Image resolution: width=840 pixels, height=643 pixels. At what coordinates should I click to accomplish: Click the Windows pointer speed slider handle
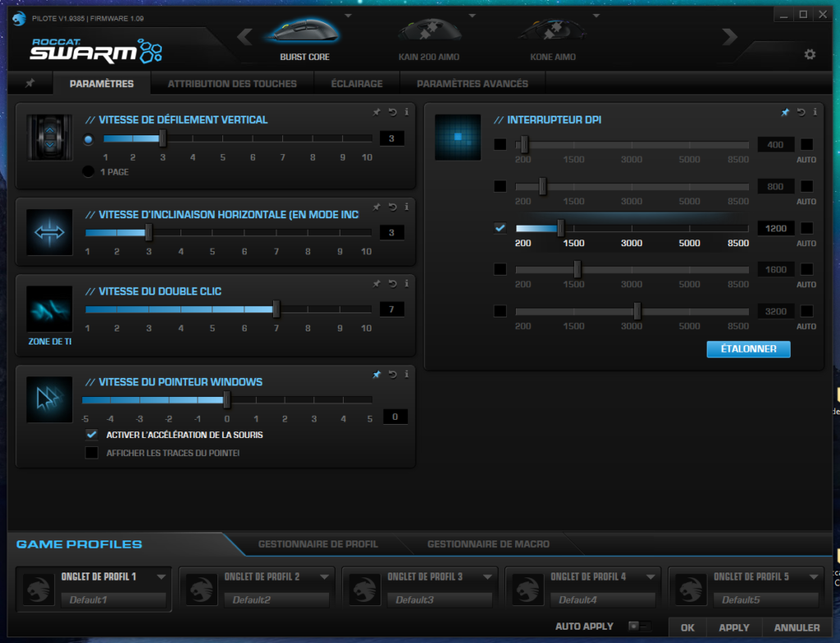(x=226, y=399)
